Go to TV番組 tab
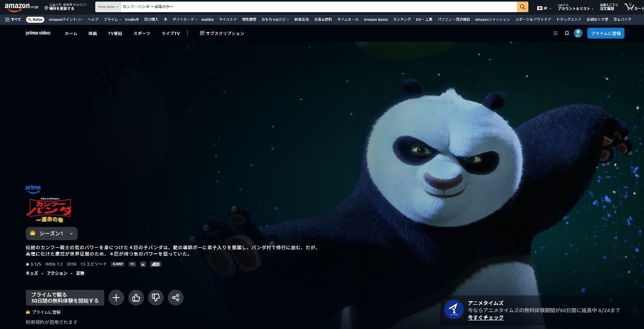 115,33
